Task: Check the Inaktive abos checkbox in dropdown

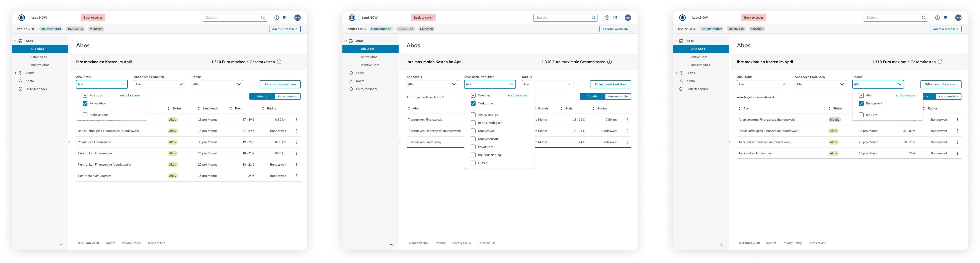Action: pyautogui.click(x=85, y=115)
